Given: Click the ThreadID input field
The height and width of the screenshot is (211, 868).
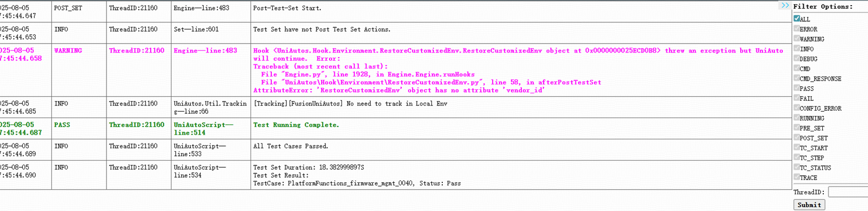Looking at the screenshot, I should [848, 192].
